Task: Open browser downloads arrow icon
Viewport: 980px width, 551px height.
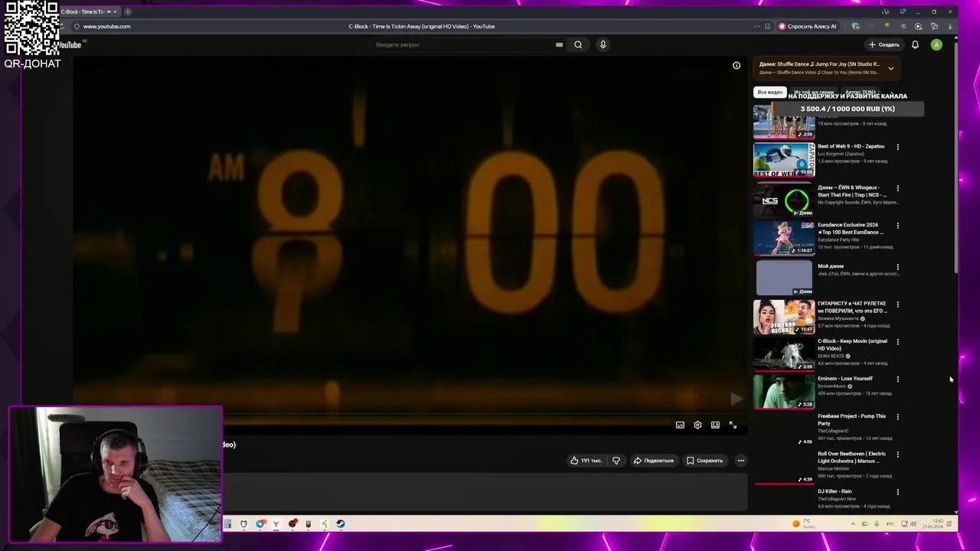Action: point(950,26)
